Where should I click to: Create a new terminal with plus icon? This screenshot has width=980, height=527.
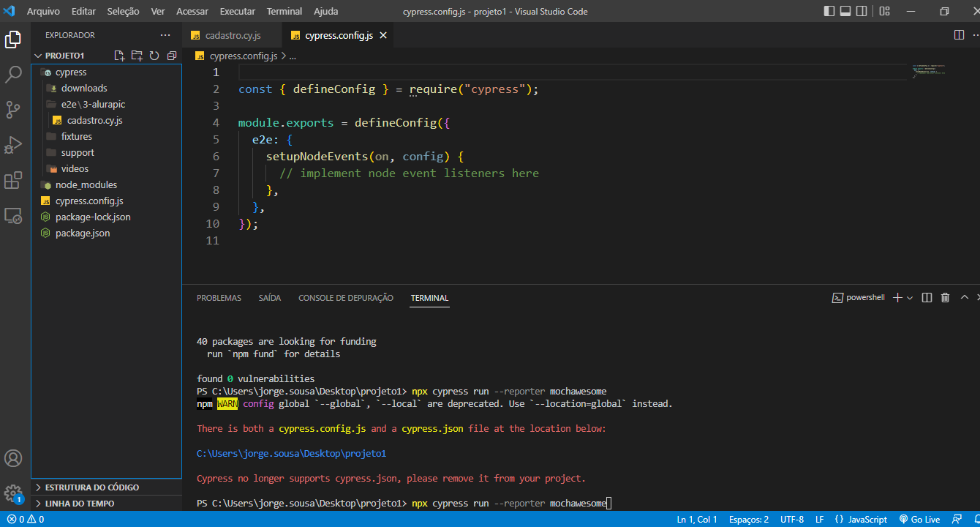point(898,297)
